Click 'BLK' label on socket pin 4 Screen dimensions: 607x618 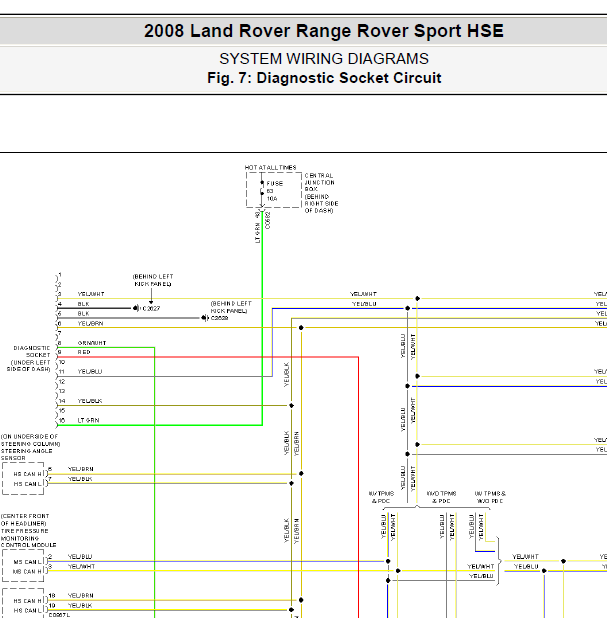coord(84,304)
